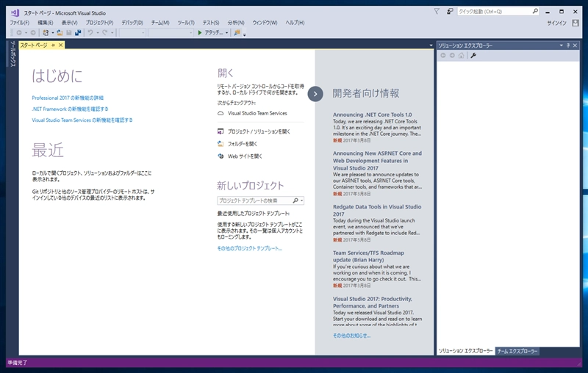
Task: Click the send feedback icon in title bar
Action: [x=450, y=12]
